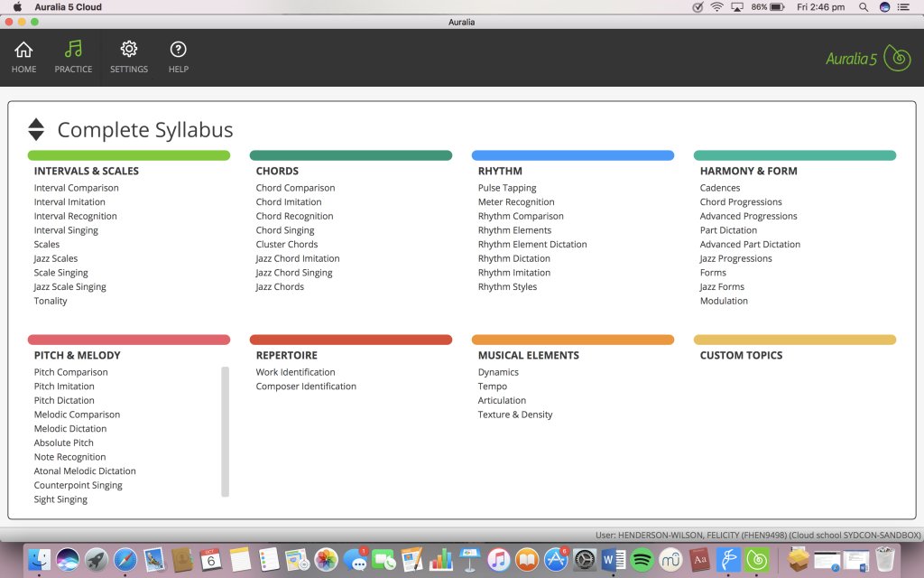Open Jazz Chord Singing topic
Image resolution: width=924 pixels, height=578 pixels.
point(293,273)
